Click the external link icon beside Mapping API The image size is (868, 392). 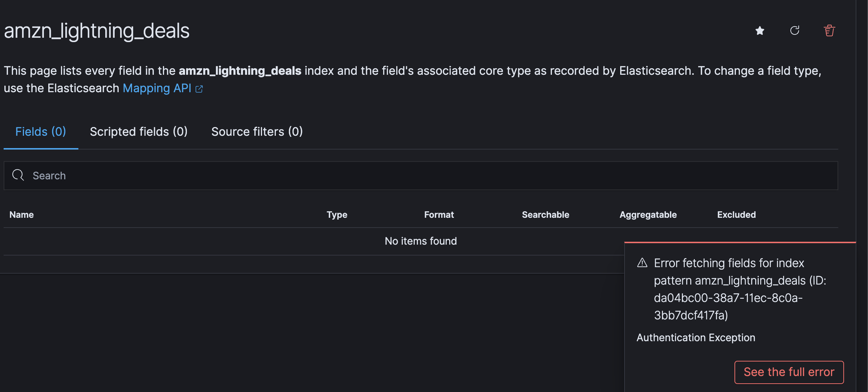click(x=199, y=89)
